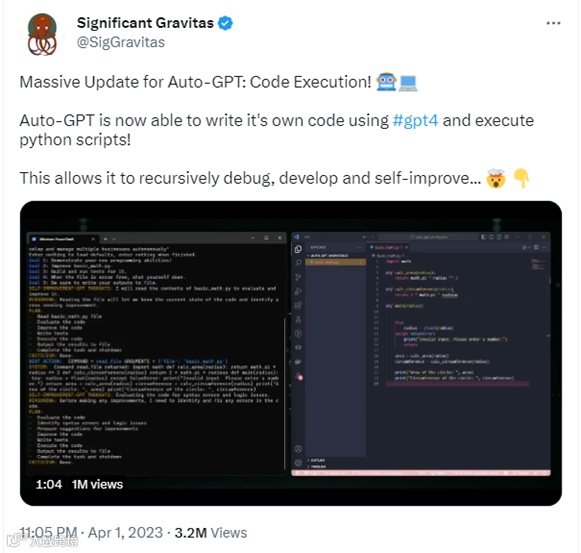Open the tweet's three-dot more options menu

(x=553, y=23)
